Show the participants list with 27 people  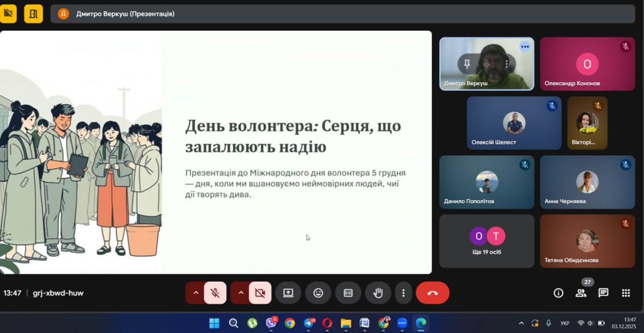[x=581, y=293]
